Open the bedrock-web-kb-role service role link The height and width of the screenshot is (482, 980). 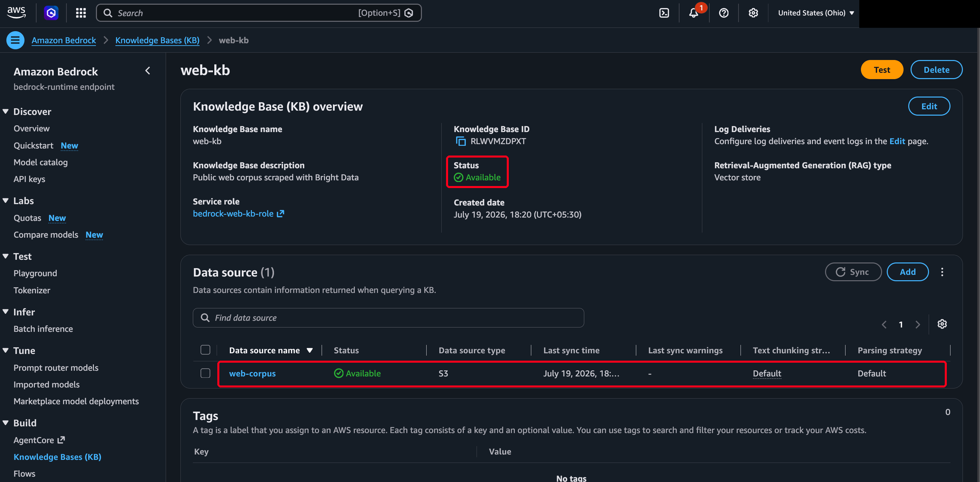click(238, 214)
